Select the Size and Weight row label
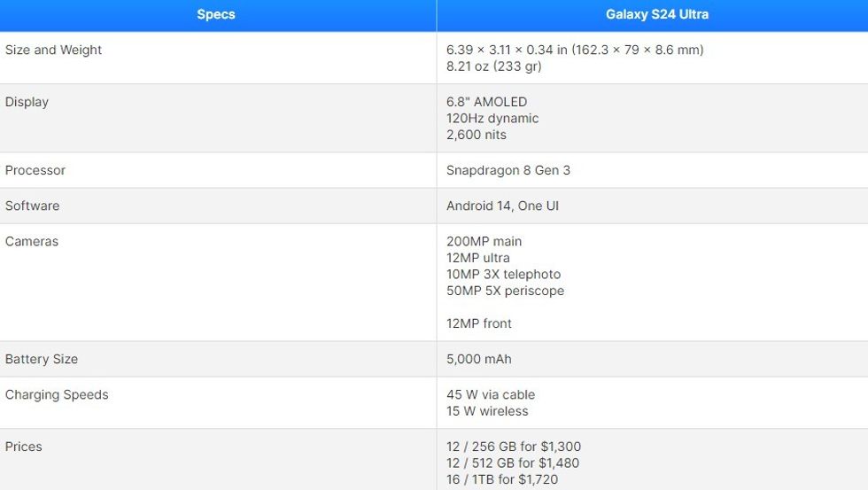 (x=53, y=50)
